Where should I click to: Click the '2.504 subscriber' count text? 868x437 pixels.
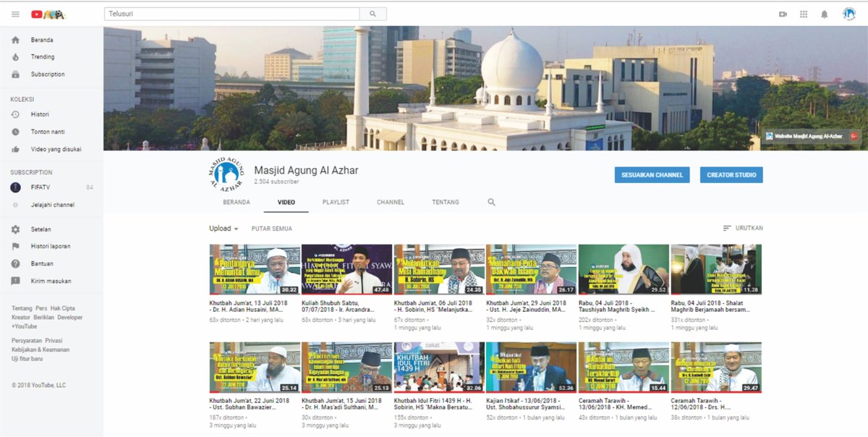tap(276, 182)
